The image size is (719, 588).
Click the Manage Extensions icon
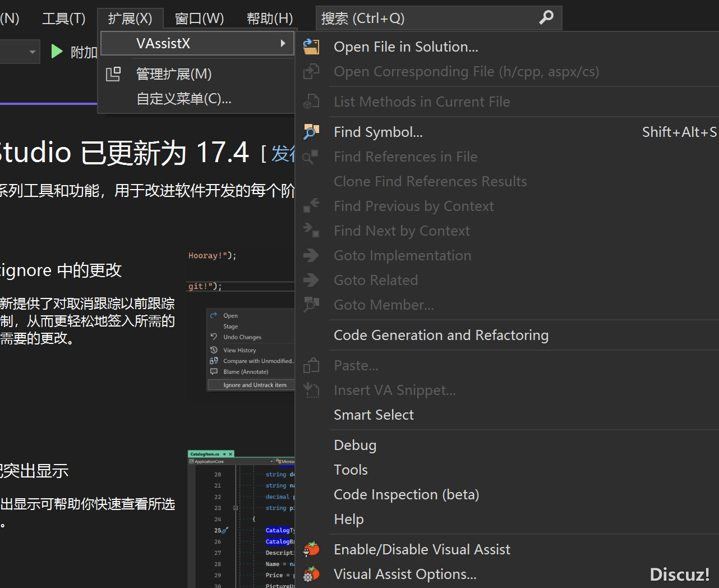(x=113, y=74)
